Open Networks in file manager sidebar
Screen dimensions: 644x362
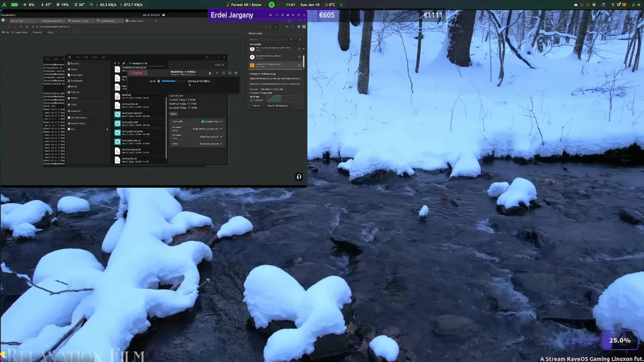click(88, 111)
